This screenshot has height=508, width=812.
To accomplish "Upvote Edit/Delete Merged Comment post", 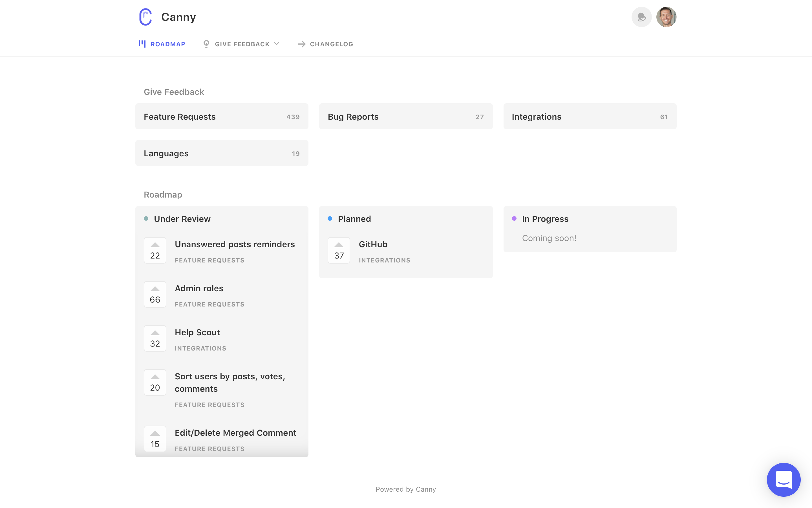I will [x=155, y=439].
